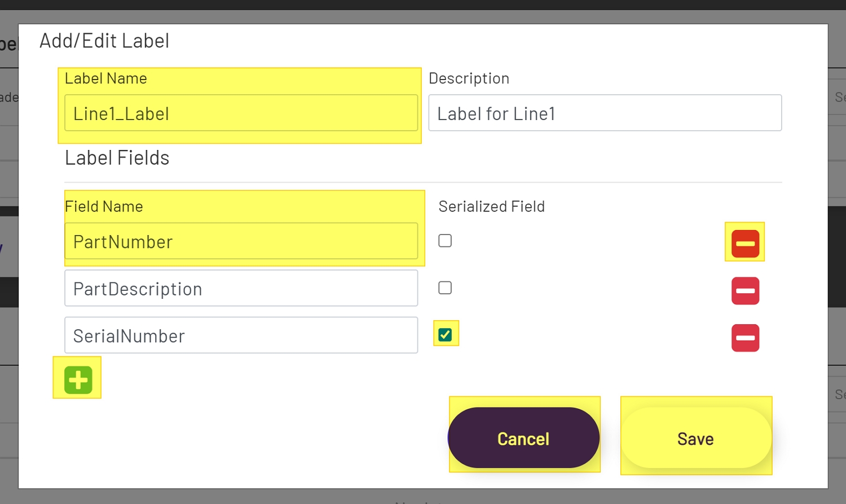The image size is (846, 504).
Task: Check Serialized Field for PartDescription
Action: pyautogui.click(x=445, y=288)
